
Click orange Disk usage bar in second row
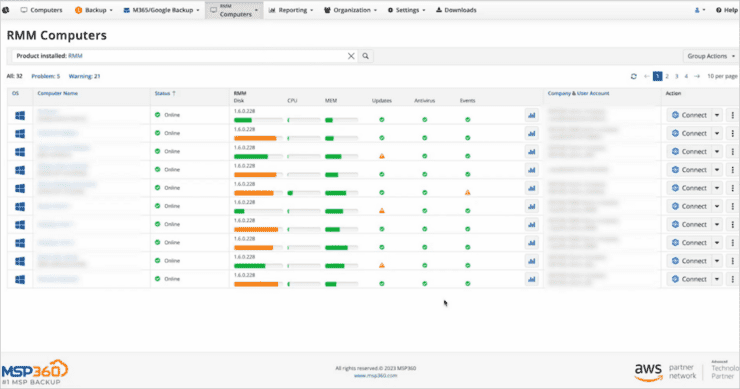(258, 138)
